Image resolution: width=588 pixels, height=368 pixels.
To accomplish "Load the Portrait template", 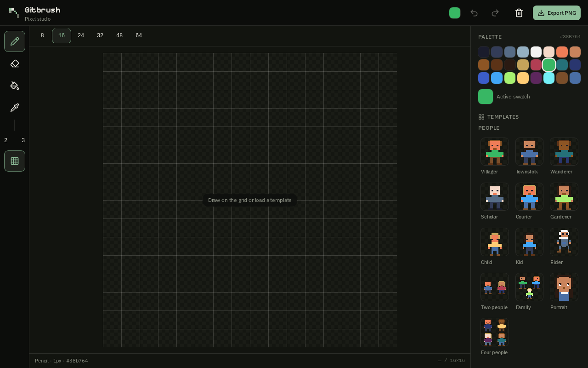I will pos(564,287).
